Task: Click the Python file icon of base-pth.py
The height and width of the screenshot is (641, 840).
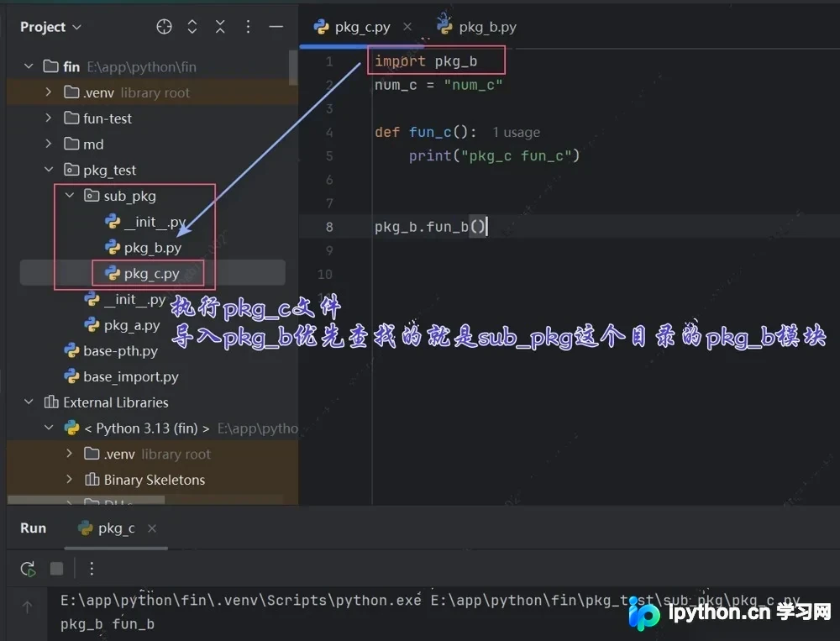Action: coord(71,350)
